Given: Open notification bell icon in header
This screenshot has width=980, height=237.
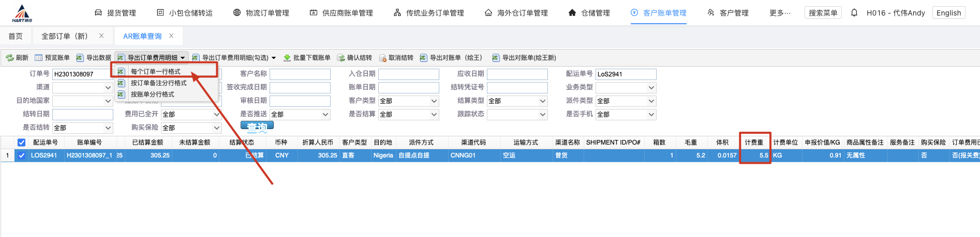Looking at the screenshot, I should (x=854, y=13).
